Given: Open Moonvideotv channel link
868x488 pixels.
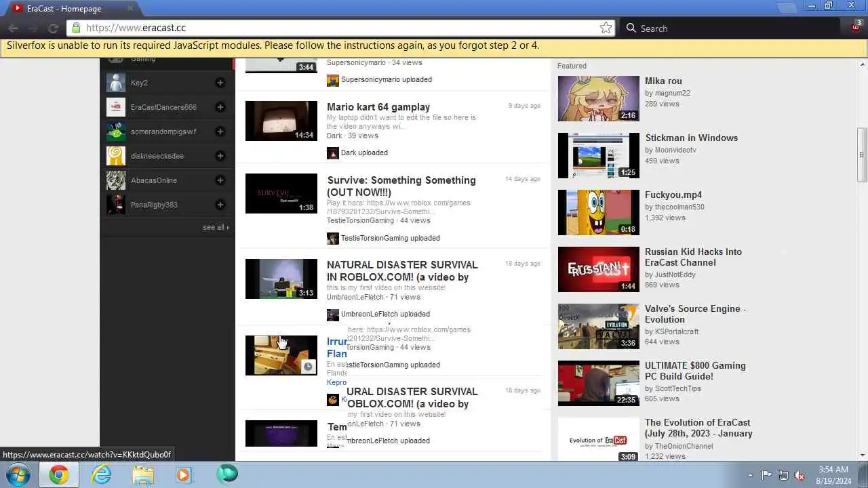Looking at the screenshot, I should pyautogui.click(x=675, y=150).
